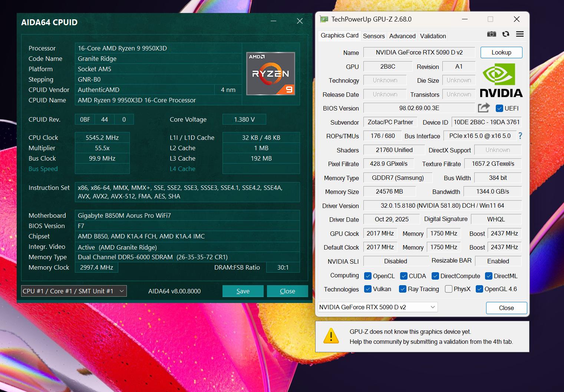564x392 pixels.
Task: Uncheck the CUDA checkbox
Action: click(403, 276)
